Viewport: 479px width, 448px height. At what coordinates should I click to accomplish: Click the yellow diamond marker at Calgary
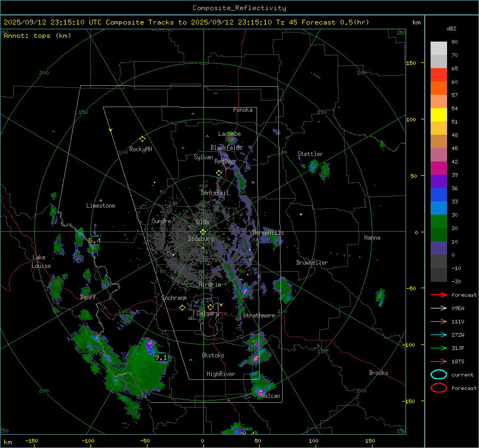[x=210, y=307]
